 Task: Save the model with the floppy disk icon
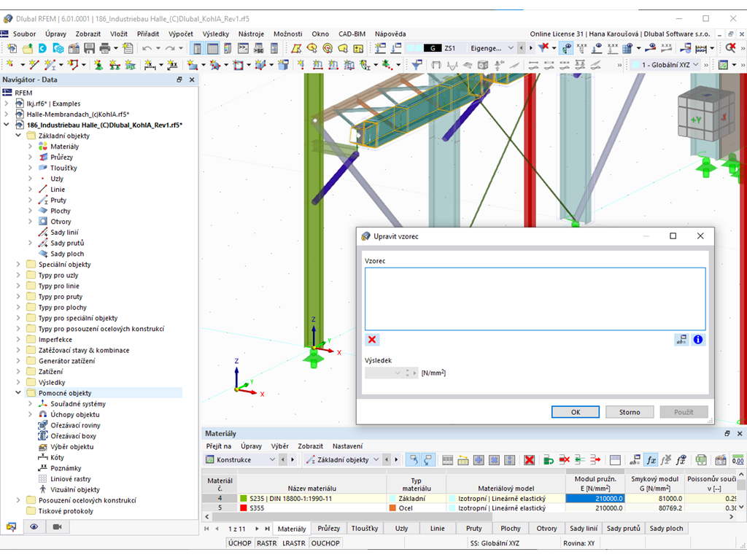pyautogui.click(x=89, y=48)
